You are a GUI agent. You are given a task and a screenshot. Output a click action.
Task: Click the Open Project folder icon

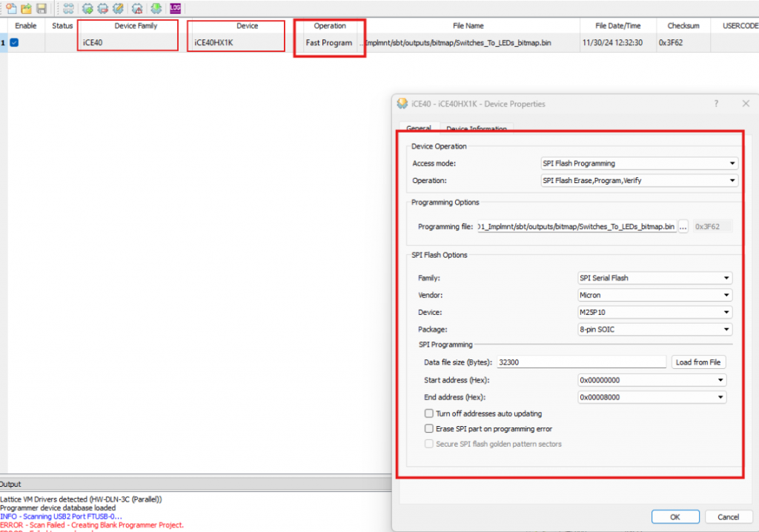(26, 9)
